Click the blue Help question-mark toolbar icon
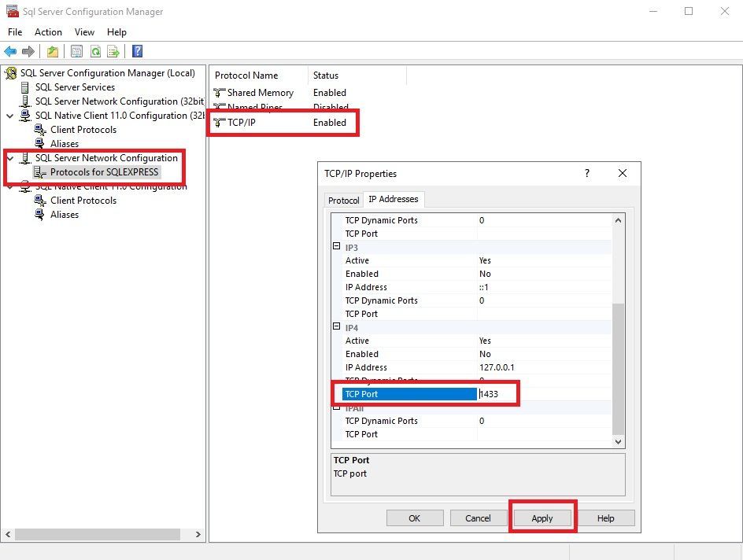743x560 pixels. pos(138,51)
